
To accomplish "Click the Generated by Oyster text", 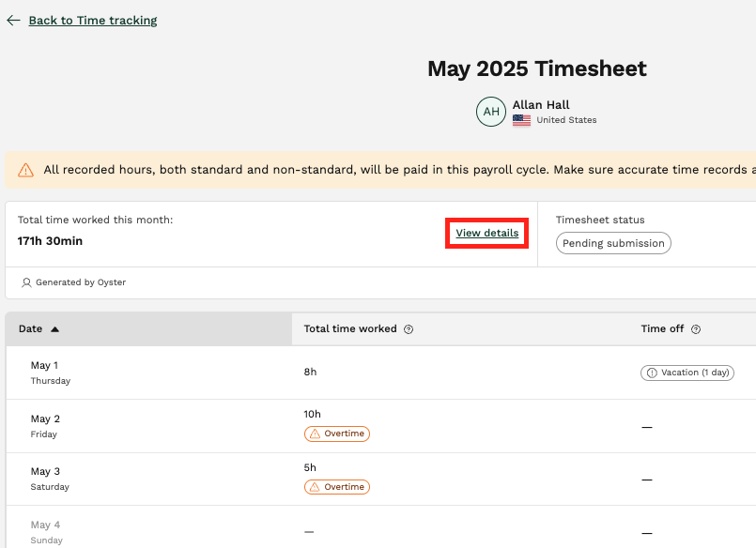I will tap(81, 282).
